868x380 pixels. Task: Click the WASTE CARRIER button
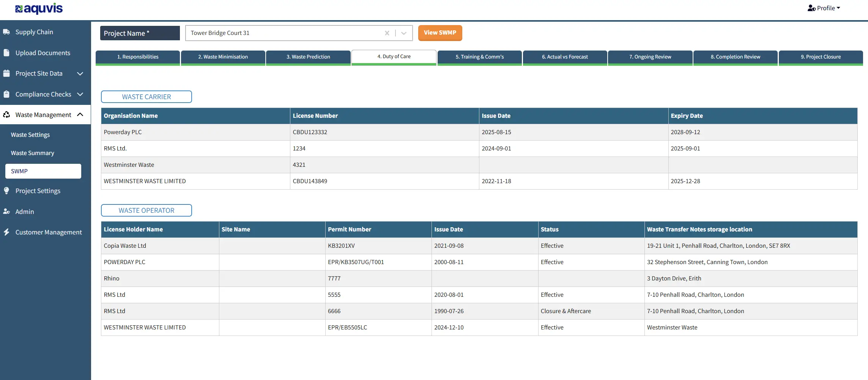(x=147, y=97)
